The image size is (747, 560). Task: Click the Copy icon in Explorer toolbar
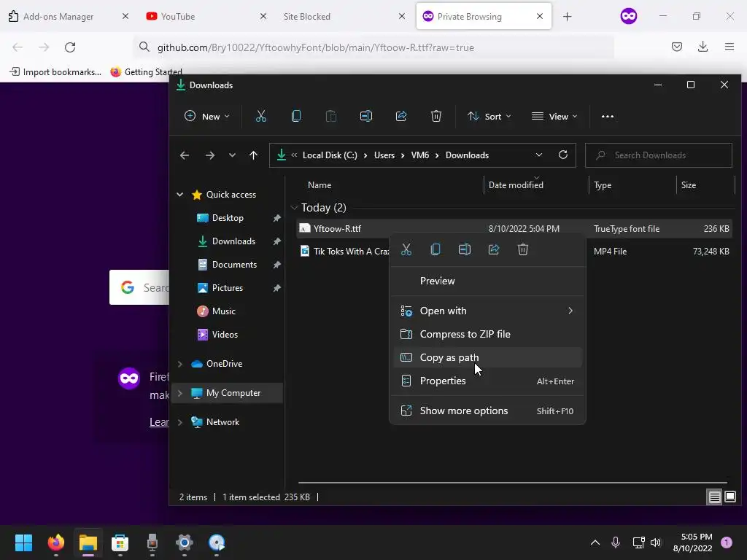tap(296, 116)
